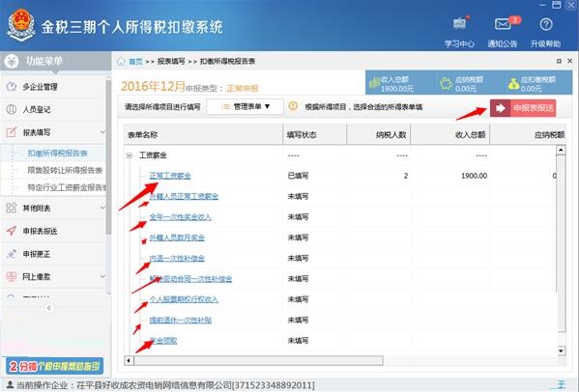Expand the 报表填写 menu chevron
Screen dimensions: 579x392
click(x=102, y=132)
